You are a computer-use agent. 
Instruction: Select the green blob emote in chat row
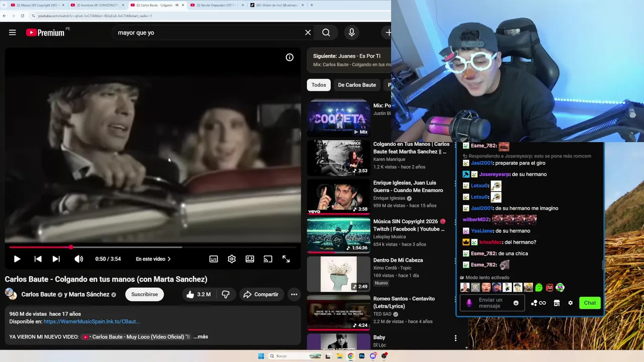(539, 288)
